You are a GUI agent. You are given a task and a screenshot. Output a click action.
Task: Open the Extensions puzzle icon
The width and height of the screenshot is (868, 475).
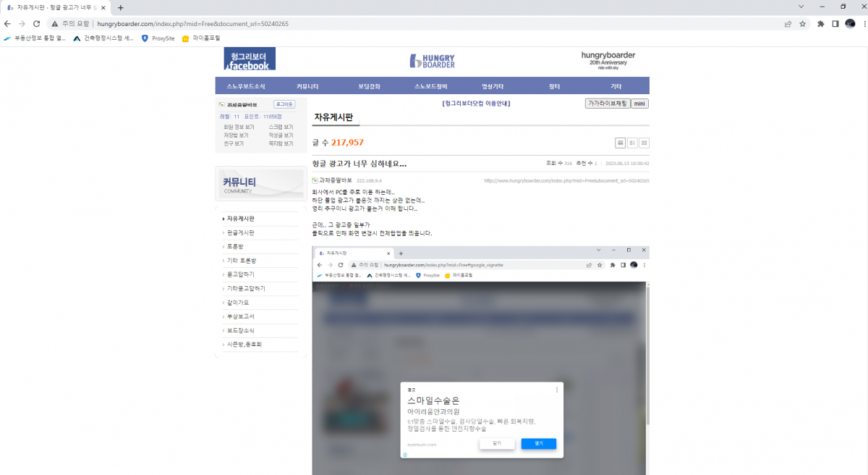821,23
